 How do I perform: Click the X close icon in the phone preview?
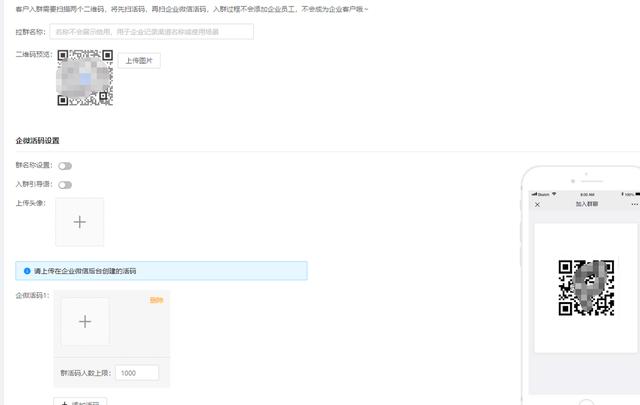[538, 205]
